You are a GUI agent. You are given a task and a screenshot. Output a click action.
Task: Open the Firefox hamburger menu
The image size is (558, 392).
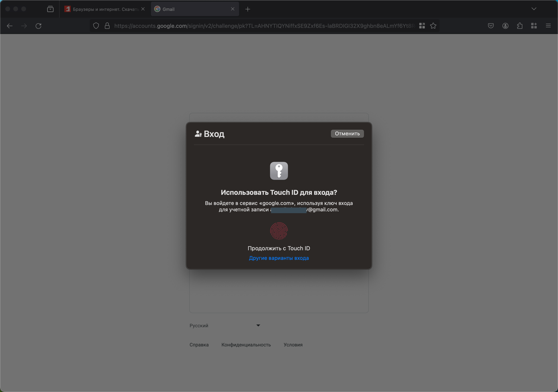[x=548, y=26]
